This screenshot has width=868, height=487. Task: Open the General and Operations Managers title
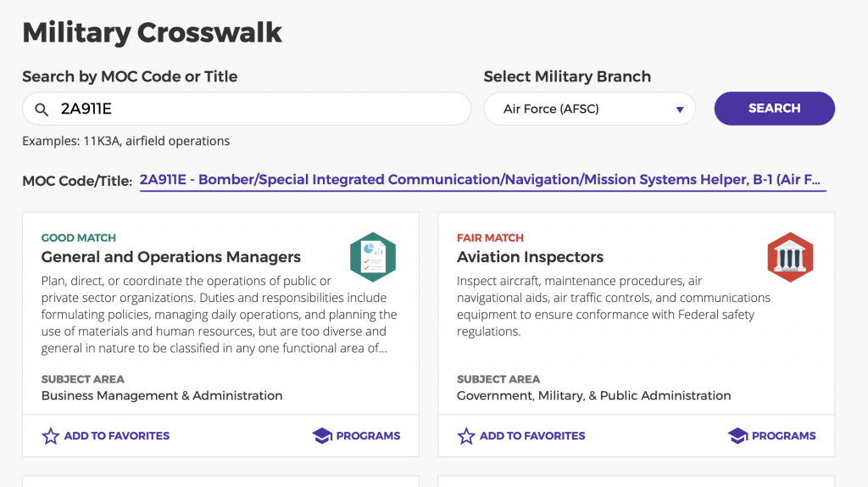click(x=171, y=257)
